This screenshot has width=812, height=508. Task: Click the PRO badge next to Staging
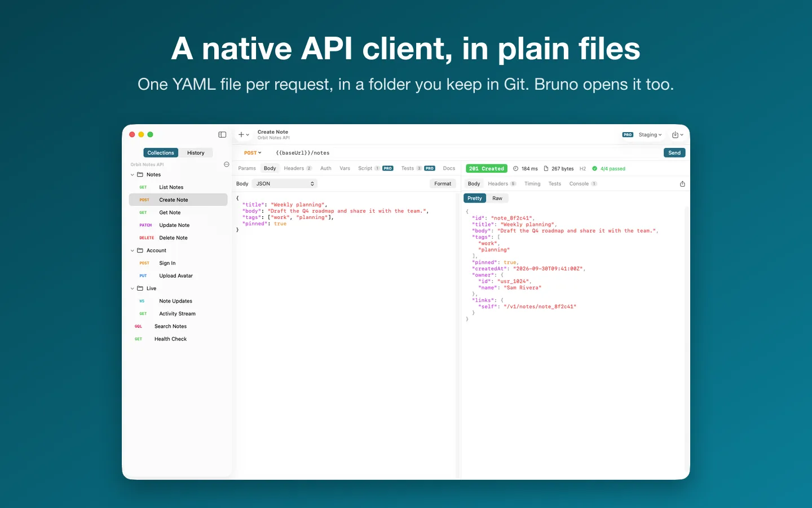[628, 135]
